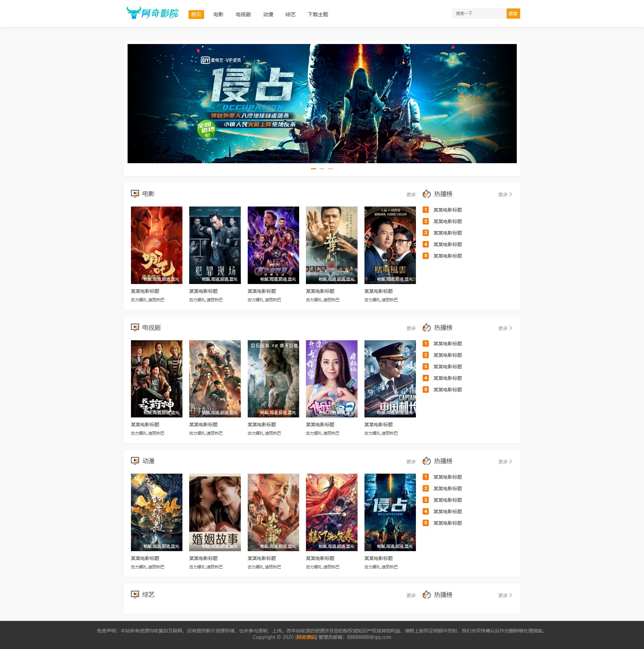
Task: Click the play icon next to 综艺 heading
Action: 135,594
